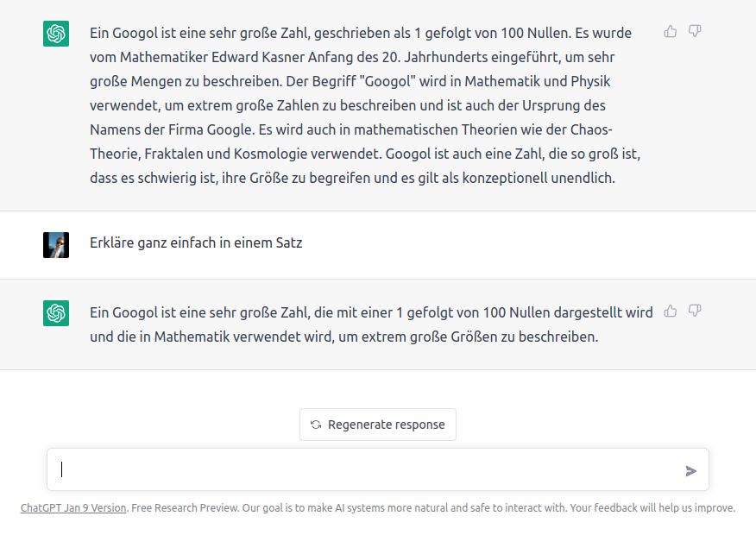Click the circular arrows regenerate icon
The width and height of the screenshot is (756, 535).
point(316,425)
